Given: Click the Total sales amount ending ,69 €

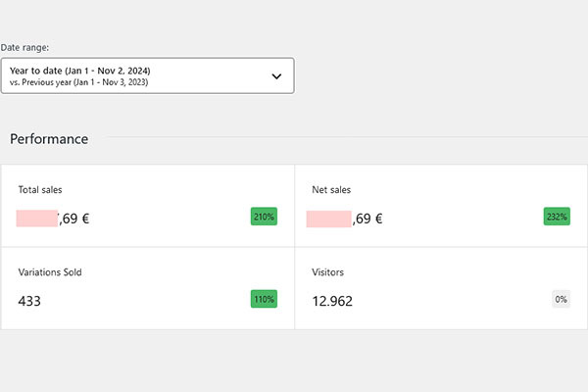Looking at the screenshot, I should click(74, 219).
